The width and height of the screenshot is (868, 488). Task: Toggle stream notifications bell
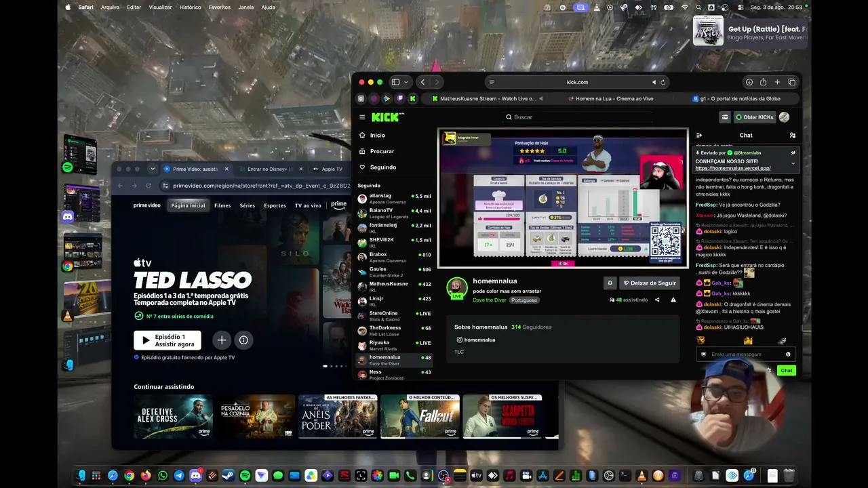tap(610, 283)
